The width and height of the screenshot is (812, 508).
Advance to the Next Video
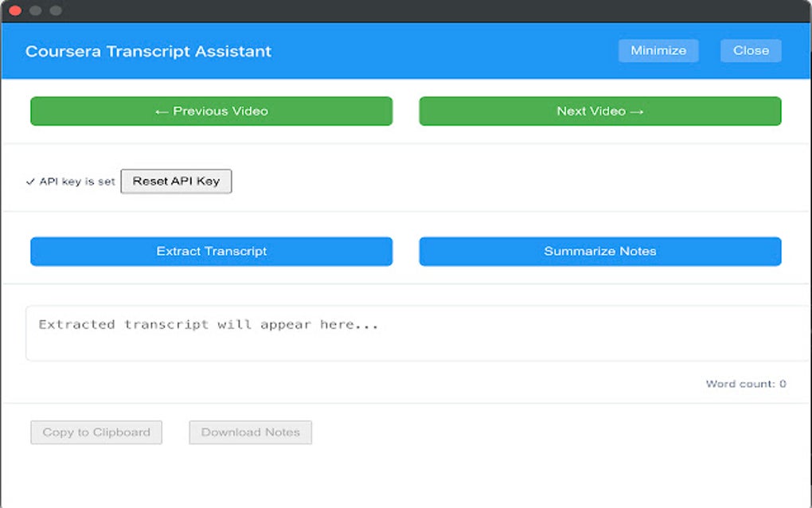tap(599, 111)
